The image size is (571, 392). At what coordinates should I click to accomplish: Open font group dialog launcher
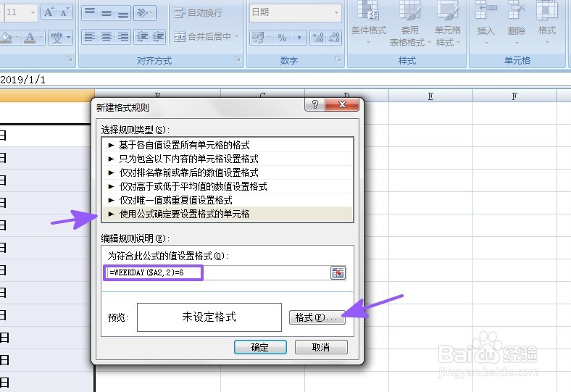70,59
